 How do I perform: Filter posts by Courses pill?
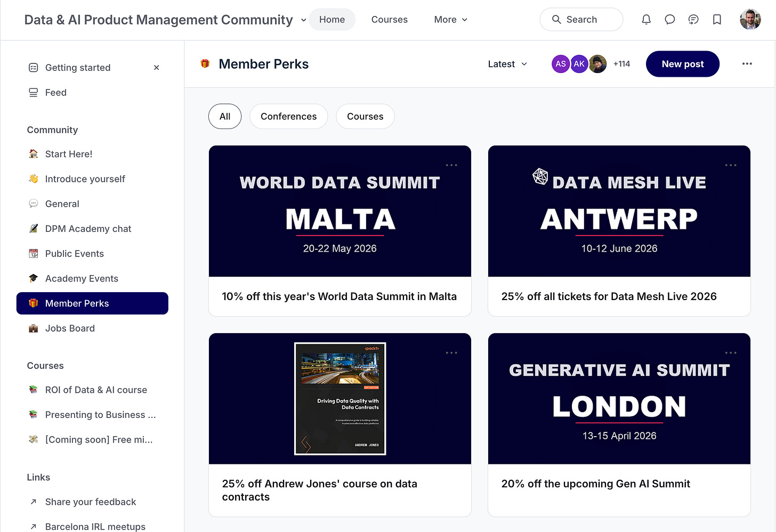click(365, 116)
